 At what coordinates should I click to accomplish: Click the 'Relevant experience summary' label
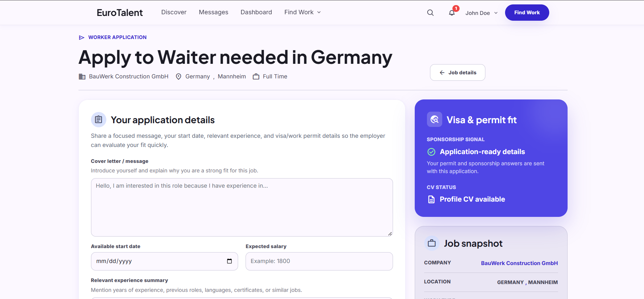[x=129, y=280]
